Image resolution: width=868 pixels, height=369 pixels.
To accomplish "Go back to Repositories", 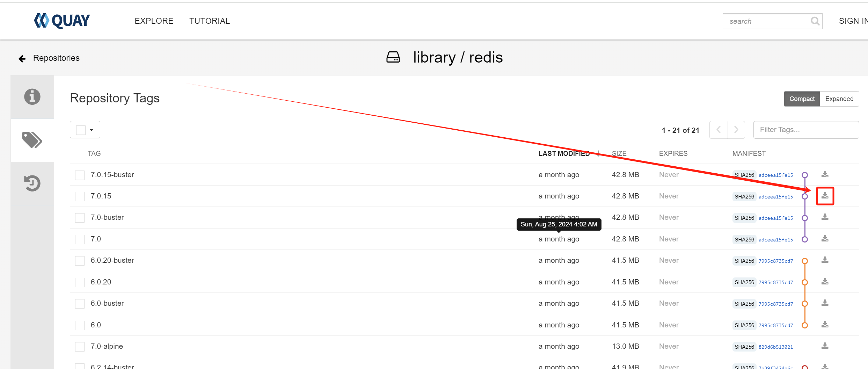I will [56, 58].
